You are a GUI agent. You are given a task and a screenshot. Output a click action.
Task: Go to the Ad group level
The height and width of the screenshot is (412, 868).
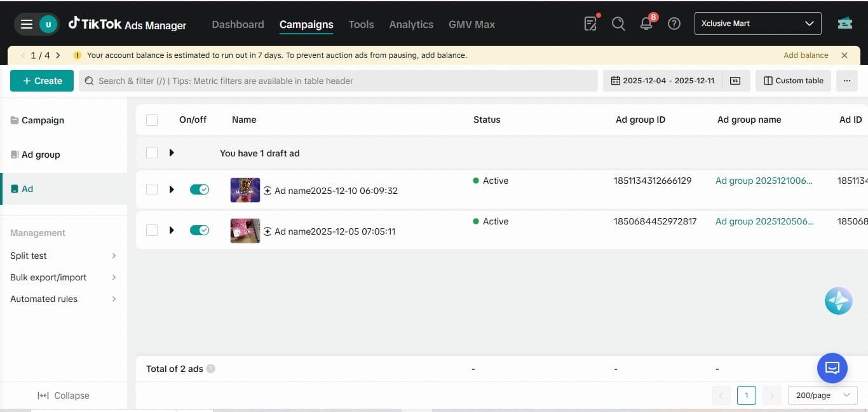click(x=41, y=154)
